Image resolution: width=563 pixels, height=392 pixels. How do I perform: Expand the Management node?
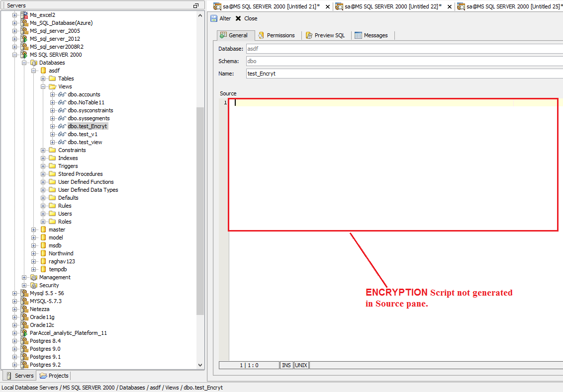(x=24, y=277)
